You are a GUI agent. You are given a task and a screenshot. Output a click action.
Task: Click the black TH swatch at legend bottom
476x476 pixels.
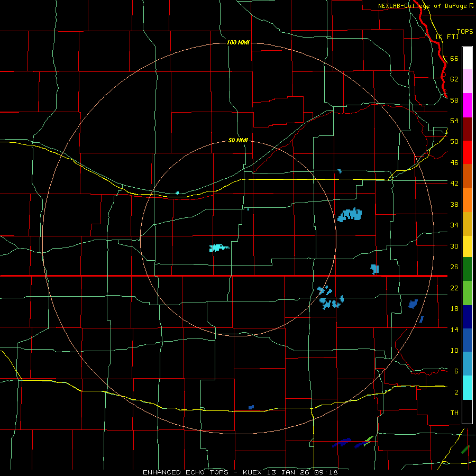(467, 411)
